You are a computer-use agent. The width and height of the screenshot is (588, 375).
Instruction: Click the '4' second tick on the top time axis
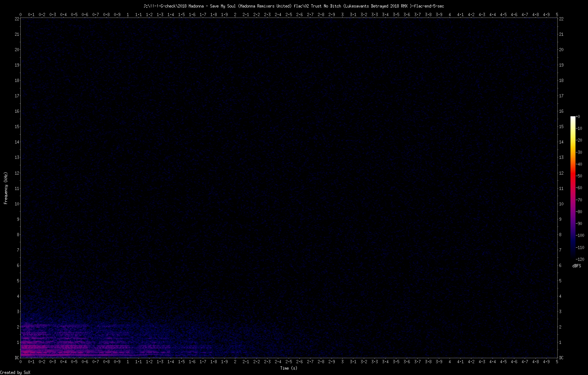click(x=450, y=15)
